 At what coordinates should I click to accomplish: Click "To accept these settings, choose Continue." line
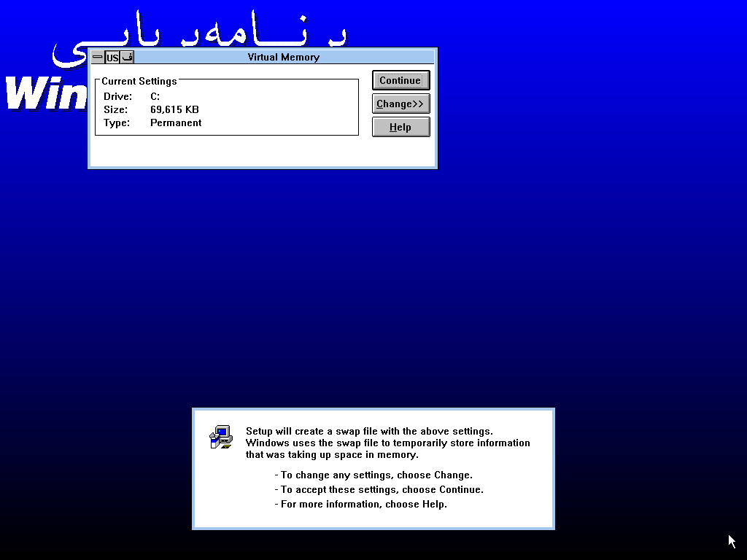coord(379,489)
